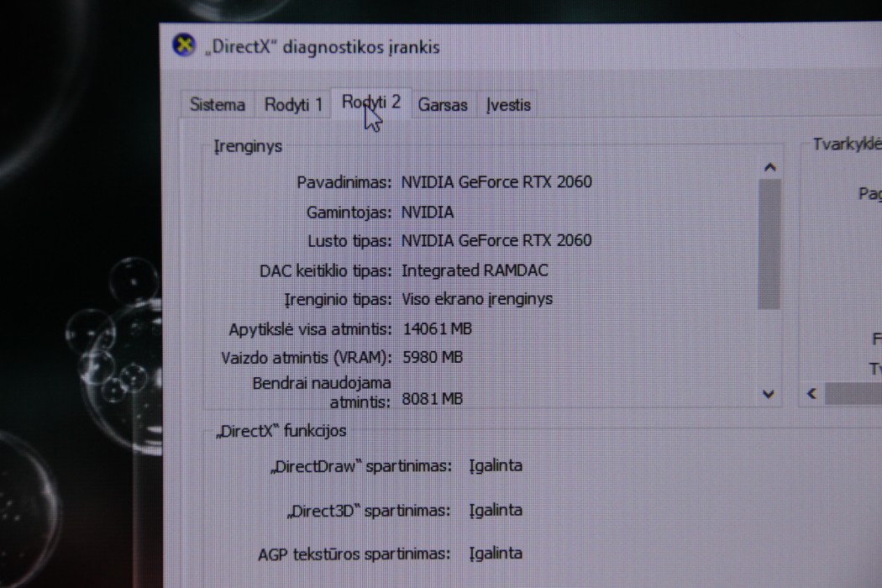Image resolution: width=882 pixels, height=588 pixels.
Task: Click the „DirectDraw“ spartinimas label
Action: pos(361,466)
